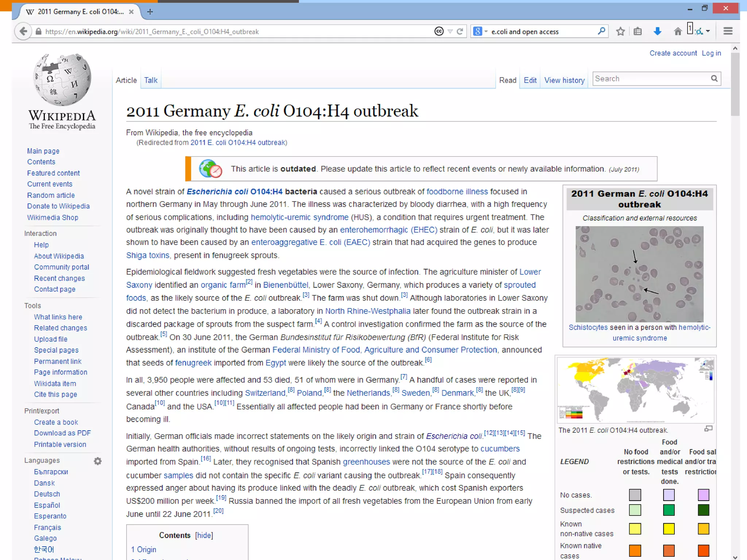Open the URL history dropdown arrow
The height and width of the screenshot is (560, 747).
(x=450, y=31)
